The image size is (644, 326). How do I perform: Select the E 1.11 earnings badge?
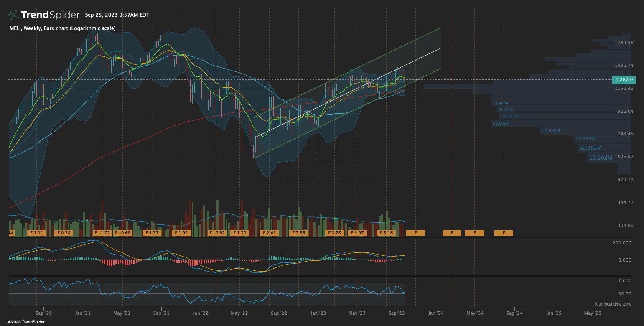36,233
